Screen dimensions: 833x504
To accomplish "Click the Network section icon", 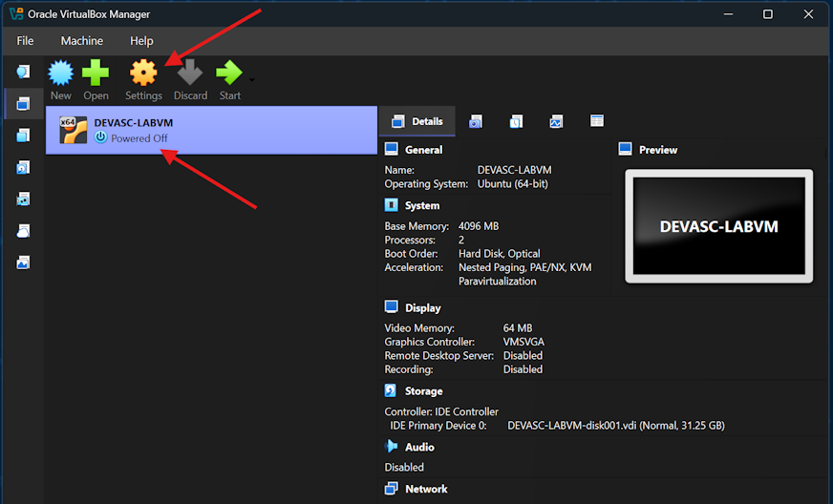I will pos(392,488).
